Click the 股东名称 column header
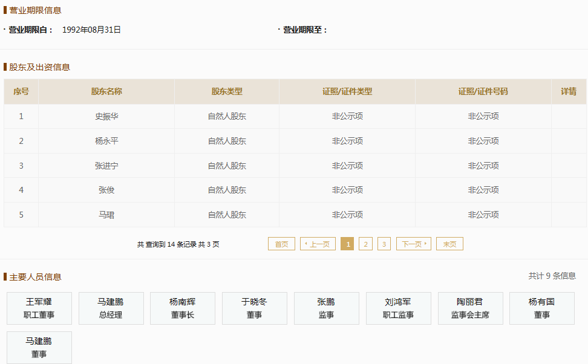This screenshot has width=588, height=364. point(106,91)
